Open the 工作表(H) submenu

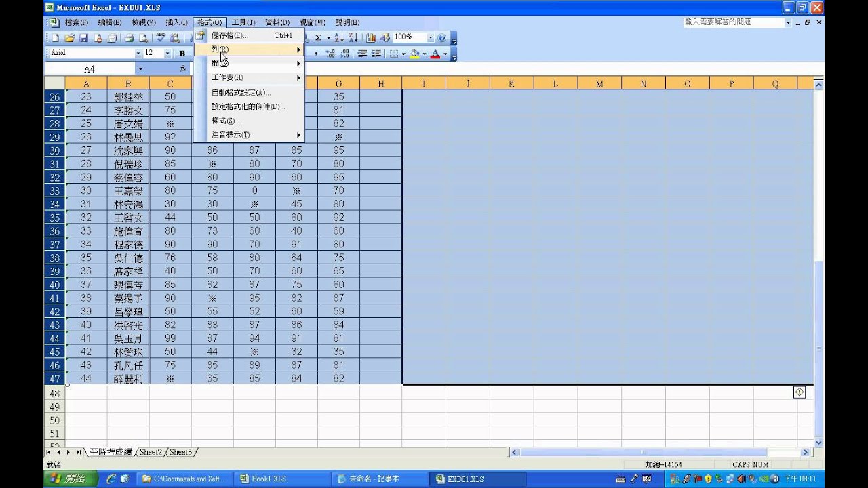point(249,78)
